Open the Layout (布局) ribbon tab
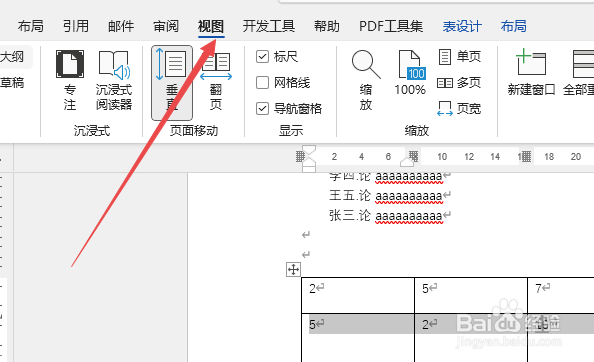594x362 pixels. (x=31, y=26)
